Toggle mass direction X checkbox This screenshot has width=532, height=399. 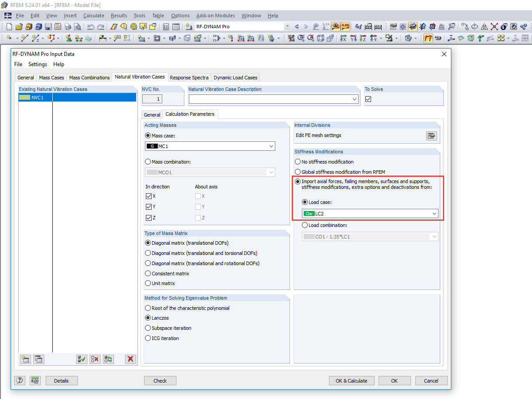pos(149,196)
